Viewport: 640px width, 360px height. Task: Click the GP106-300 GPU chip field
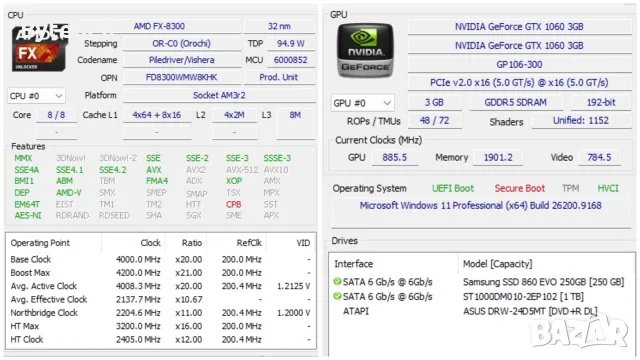pyautogui.click(x=519, y=64)
